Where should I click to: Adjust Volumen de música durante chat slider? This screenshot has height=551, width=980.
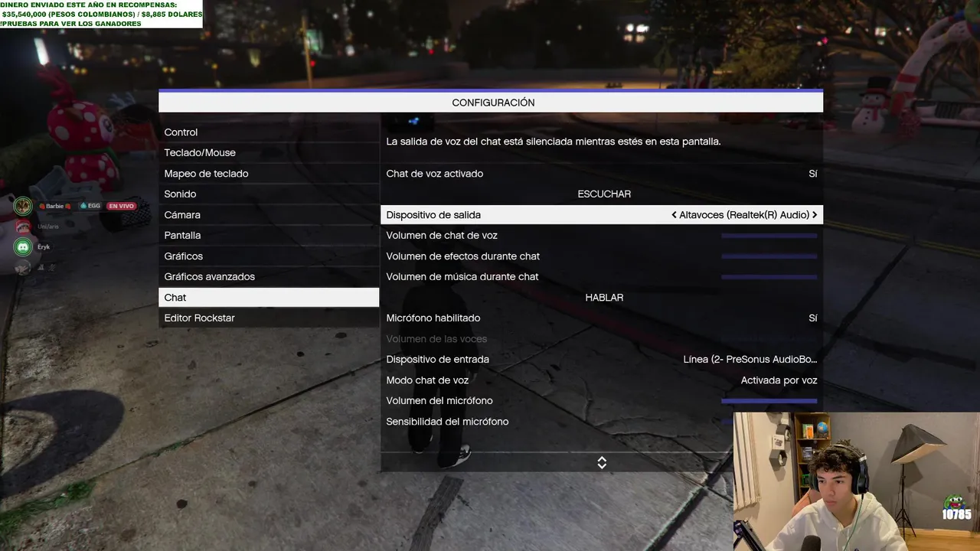769,277
